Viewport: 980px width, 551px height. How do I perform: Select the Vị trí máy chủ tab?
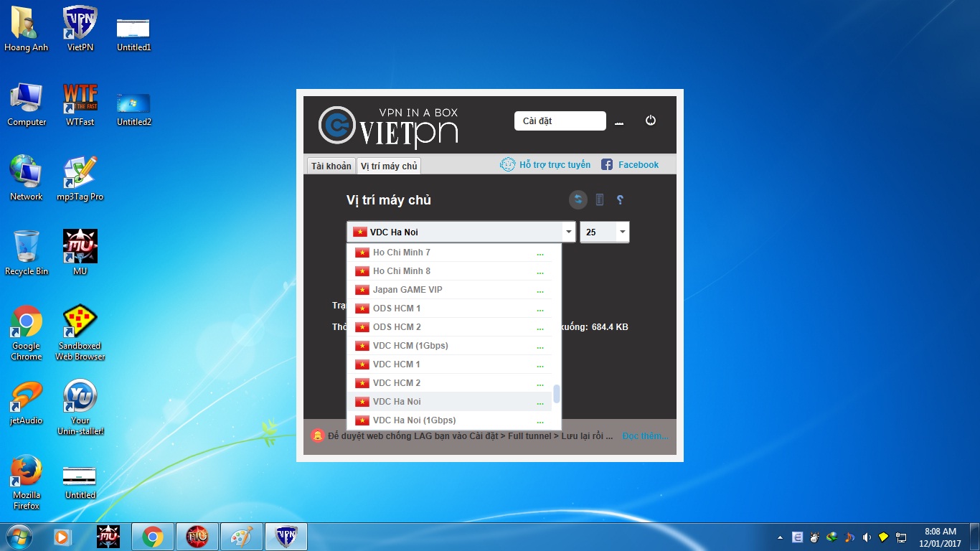(x=389, y=166)
